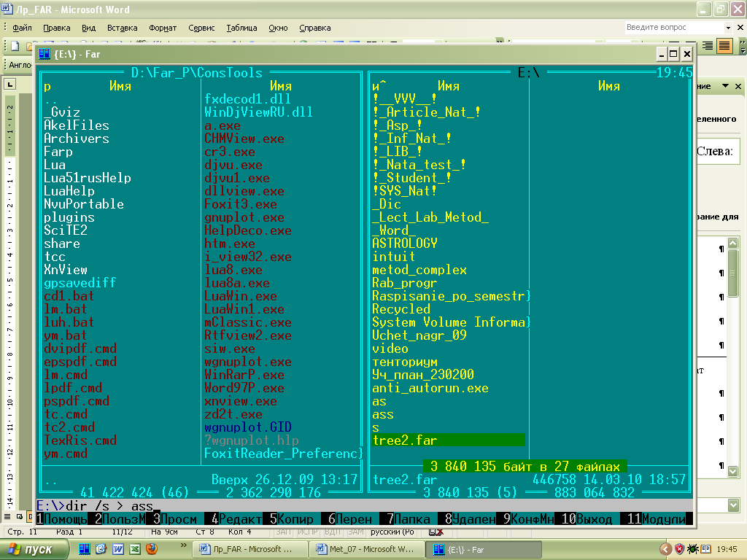Screen dimensions: 747x560
Task: Close the Word task pane
Action: tap(738, 86)
